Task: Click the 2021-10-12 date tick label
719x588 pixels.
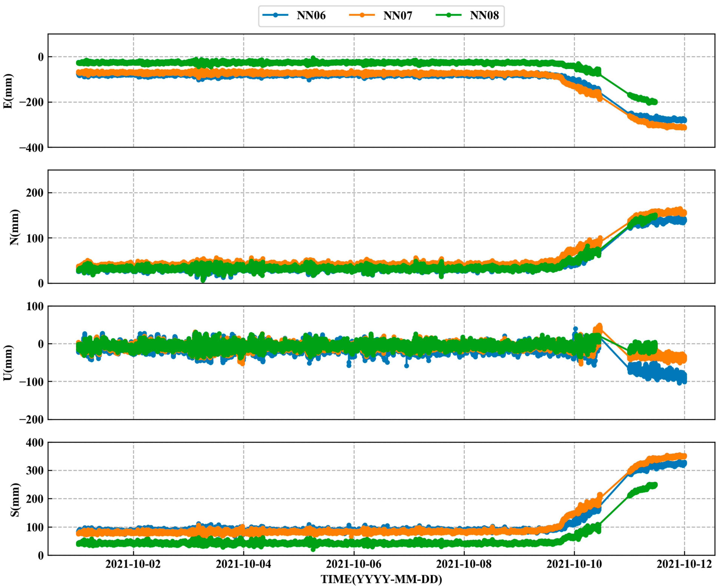Action: click(x=684, y=564)
